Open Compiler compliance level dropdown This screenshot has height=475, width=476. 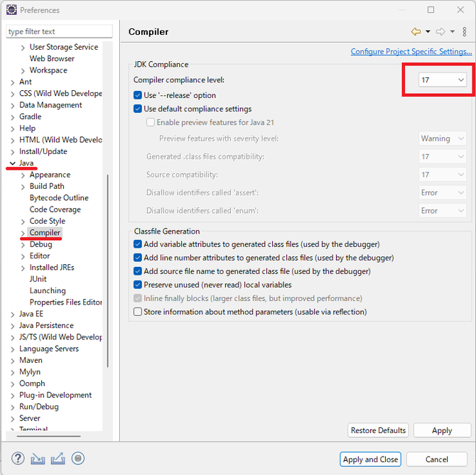coord(443,80)
